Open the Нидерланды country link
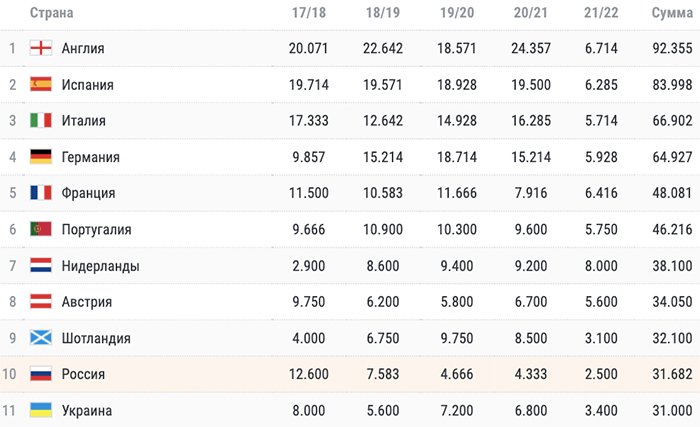This screenshot has width=700, height=427. pos(100,266)
